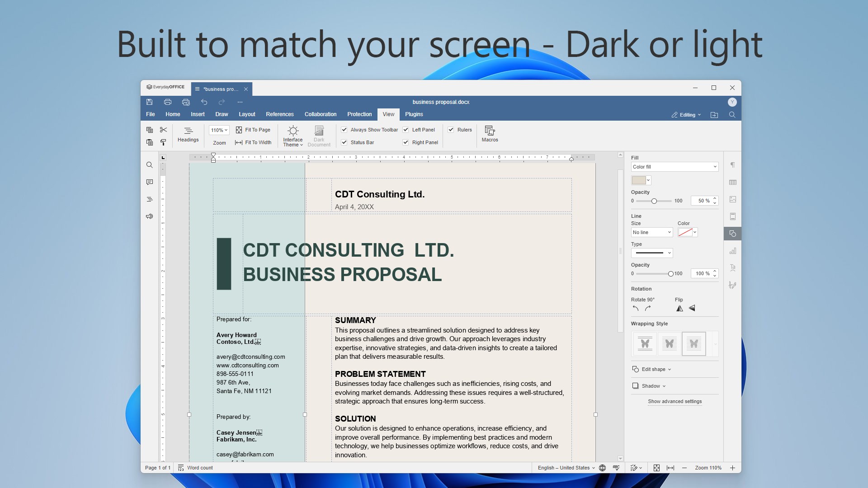The image size is (868, 488).
Task: Rotate shape 90° counterclockwise
Action: point(636,309)
